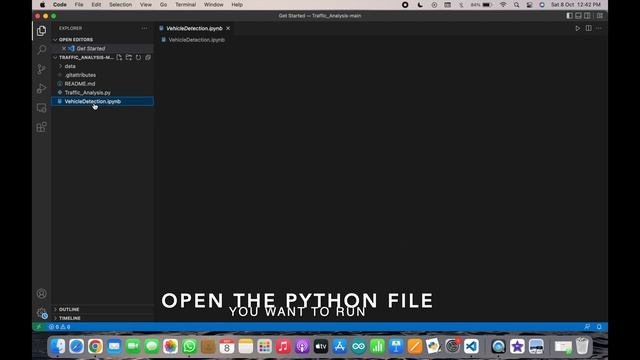Open WhatsApp from the dock
Screen dimensions: 640x360
[x=189, y=346]
